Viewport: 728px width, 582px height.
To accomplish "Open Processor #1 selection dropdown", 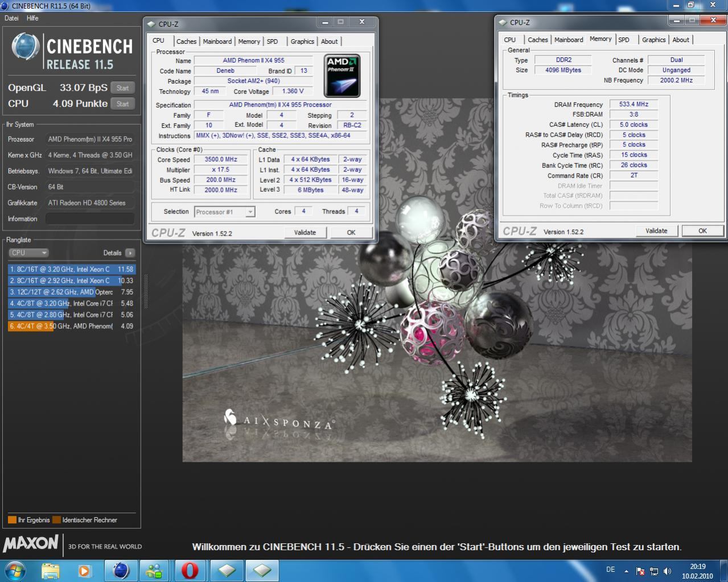I will click(x=224, y=212).
